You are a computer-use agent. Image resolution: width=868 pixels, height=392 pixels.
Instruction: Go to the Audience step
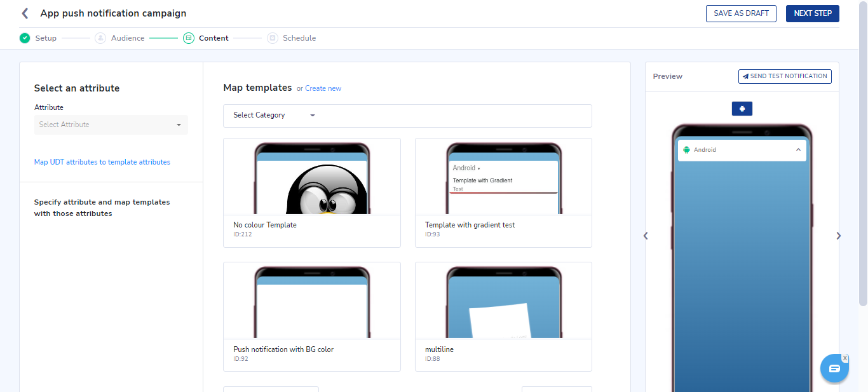[x=128, y=38]
